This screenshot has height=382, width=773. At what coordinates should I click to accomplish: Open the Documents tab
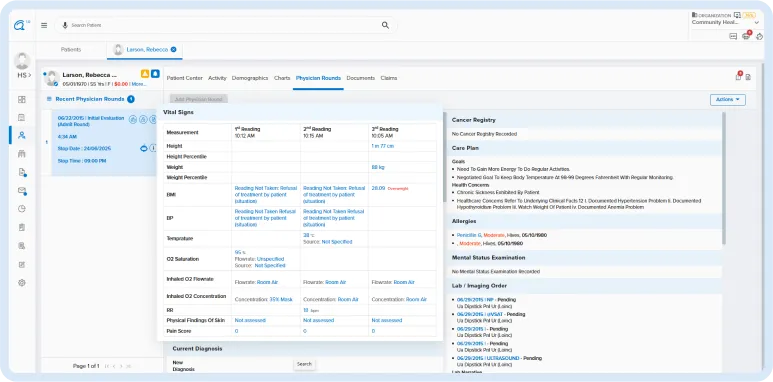point(360,78)
